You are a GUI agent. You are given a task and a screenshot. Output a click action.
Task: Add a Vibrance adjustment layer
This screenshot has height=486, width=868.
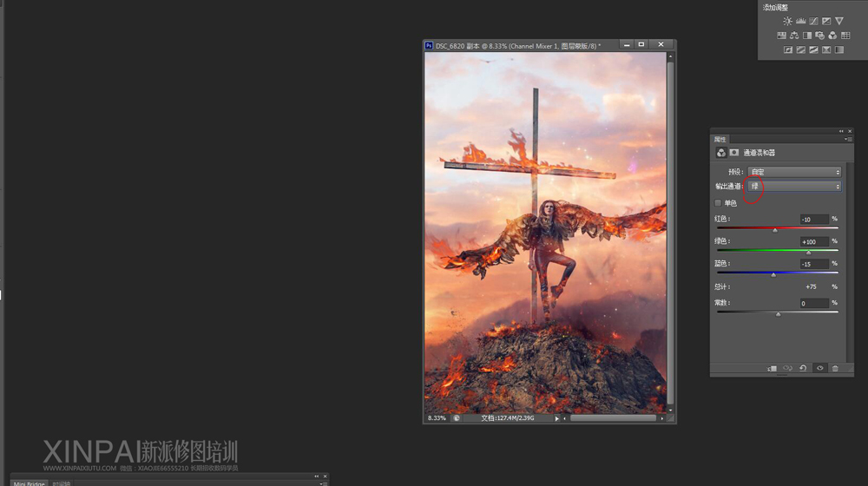(839, 21)
